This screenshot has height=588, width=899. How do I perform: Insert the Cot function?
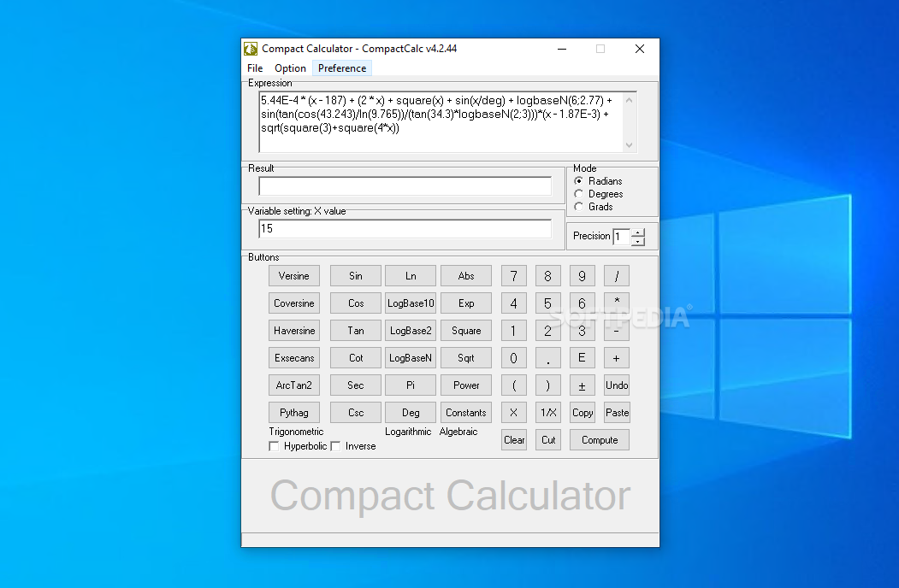[356, 357]
